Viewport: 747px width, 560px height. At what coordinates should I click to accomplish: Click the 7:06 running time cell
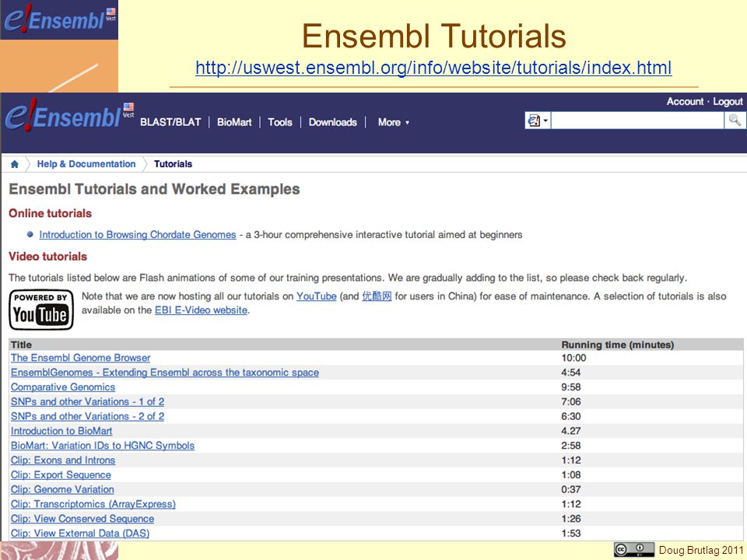tap(570, 402)
